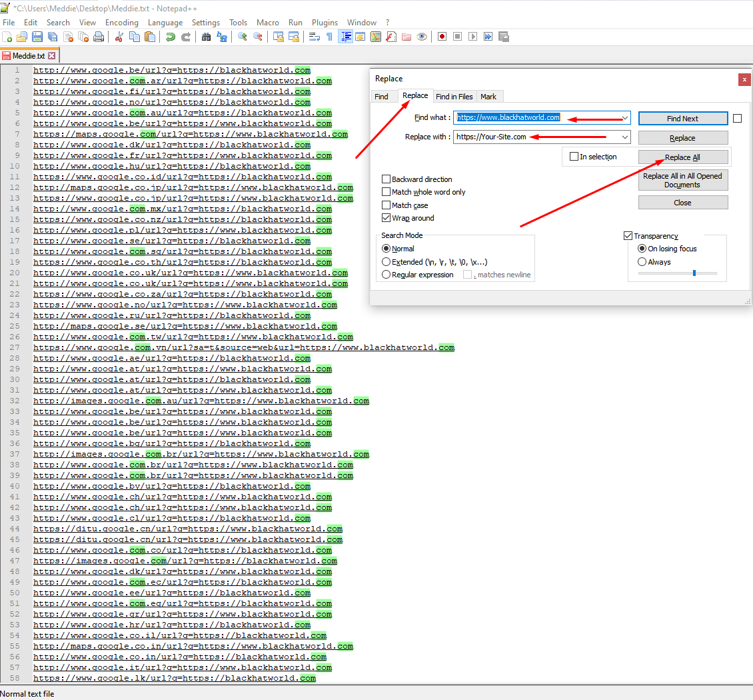Click Replace All in All Opened Documents
Viewport: 753px width, 700px height.
[x=682, y=180]
